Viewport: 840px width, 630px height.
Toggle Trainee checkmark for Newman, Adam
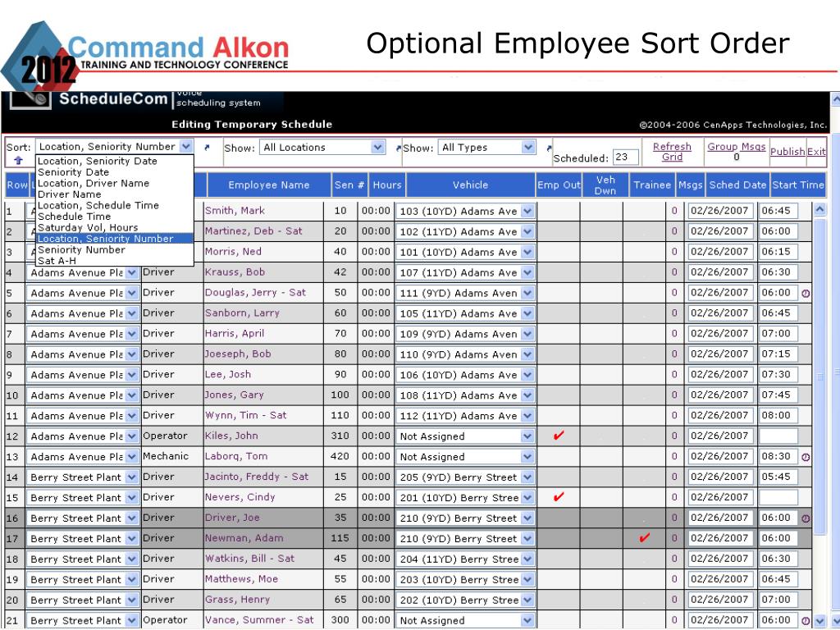point(645,537)
